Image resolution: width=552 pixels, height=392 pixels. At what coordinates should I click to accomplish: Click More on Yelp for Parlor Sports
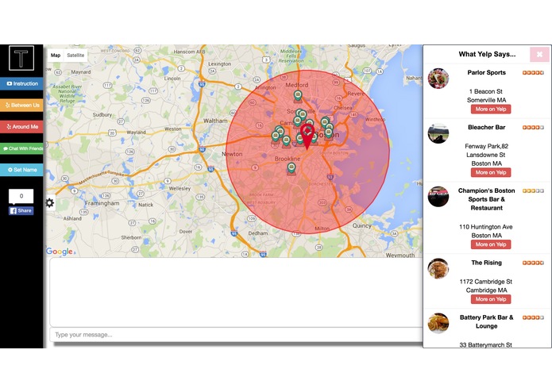click(x=491, y=109)
